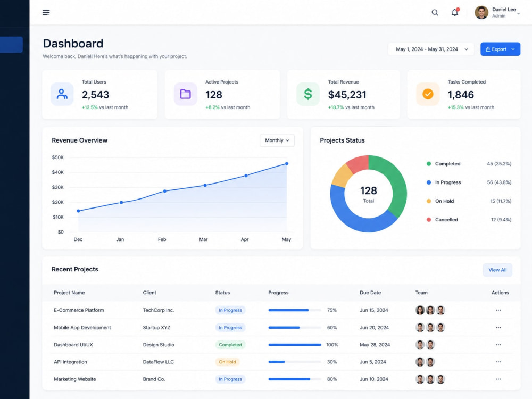This screenshot has height=399, width=532.
Task: Click the Progress column header
Action: click(278, 293)
